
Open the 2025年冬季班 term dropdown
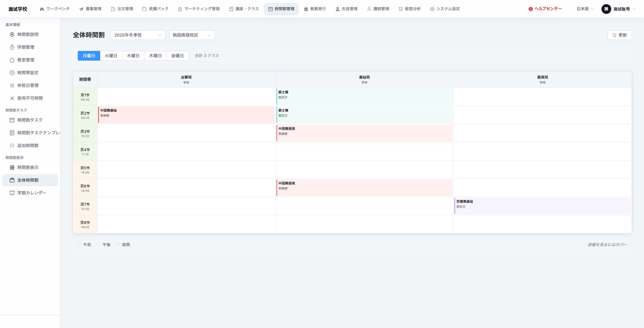138,35
